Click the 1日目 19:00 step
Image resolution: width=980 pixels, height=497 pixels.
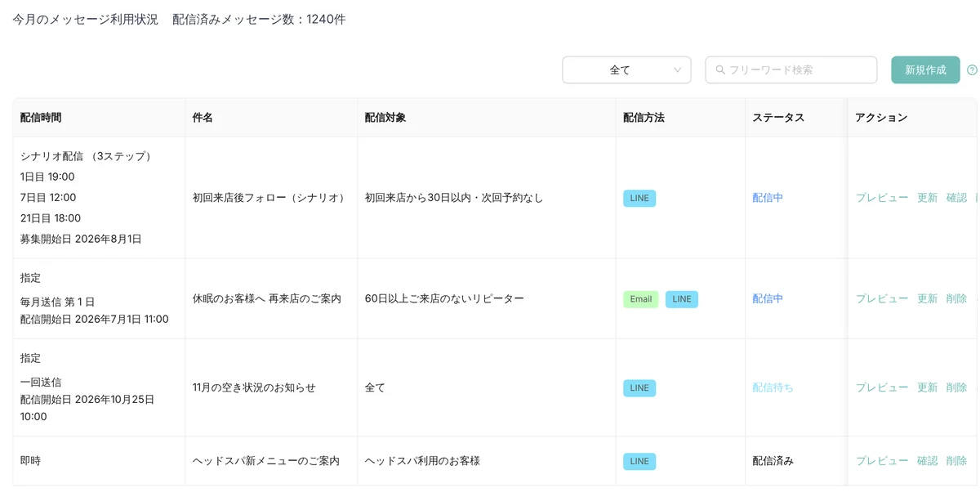pyautogui.click(x=47, y=177)
